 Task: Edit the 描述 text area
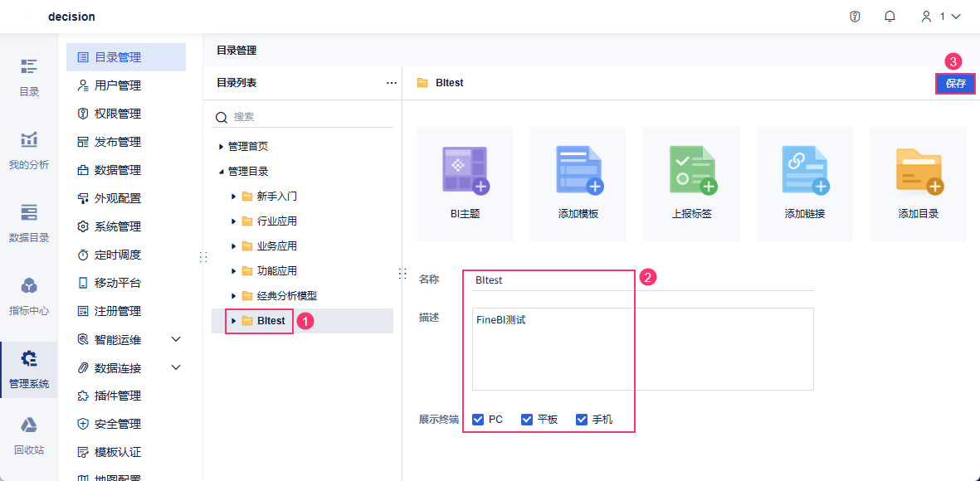643,349
